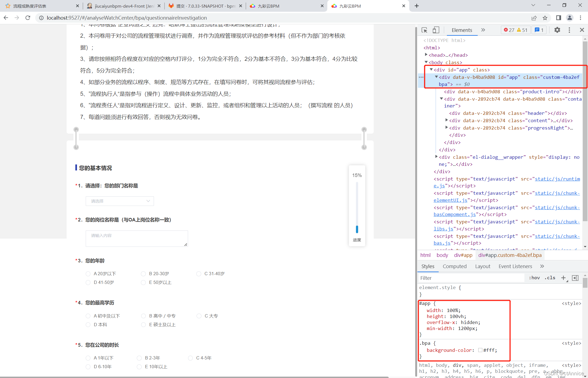Bookmark this page with star icon
Screen dimensions: 588x378
point(545,18)
